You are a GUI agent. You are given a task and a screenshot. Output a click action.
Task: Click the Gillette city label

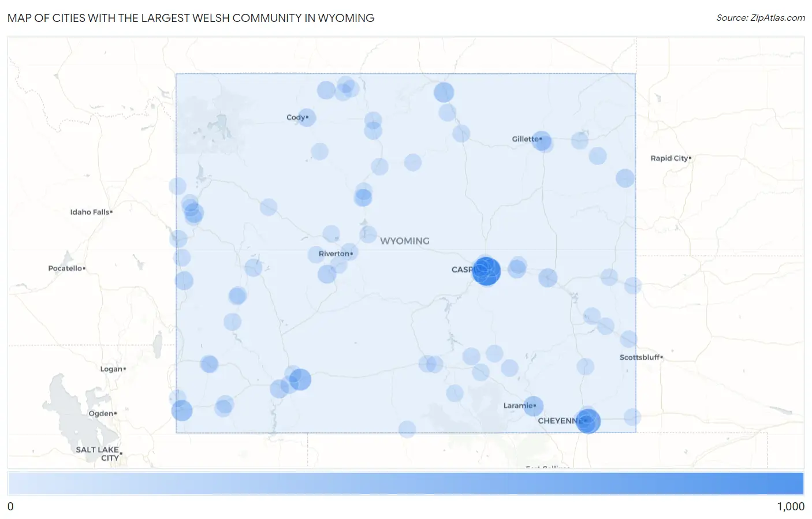[526, 139]
